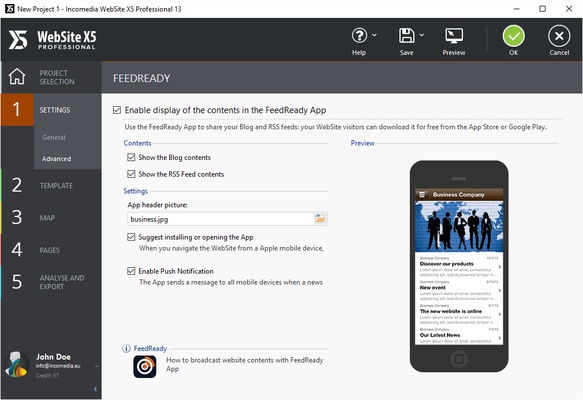Click the phone preview menu icon
583x400 pixels.
click(422, 194)
